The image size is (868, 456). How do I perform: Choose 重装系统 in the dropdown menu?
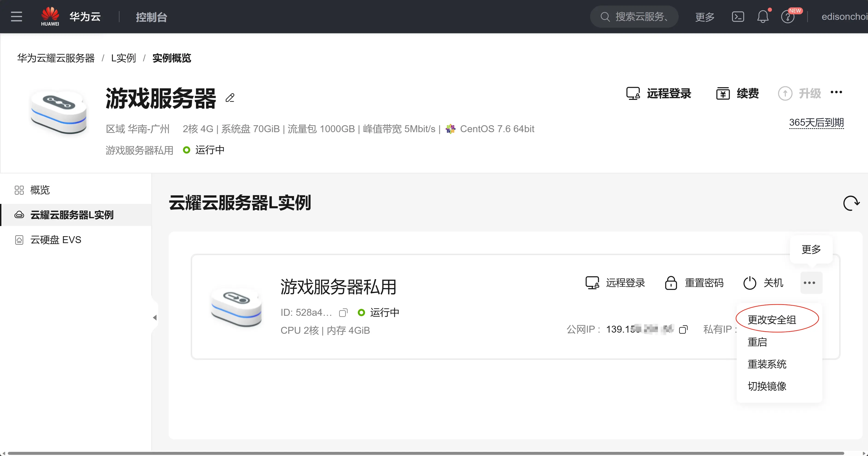[767, 364]
